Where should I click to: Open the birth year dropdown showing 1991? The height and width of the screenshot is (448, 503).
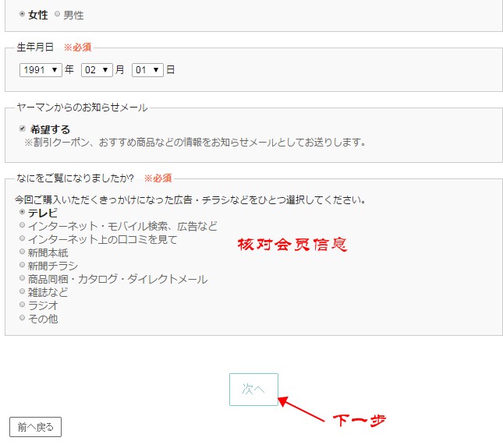(41, 69)
